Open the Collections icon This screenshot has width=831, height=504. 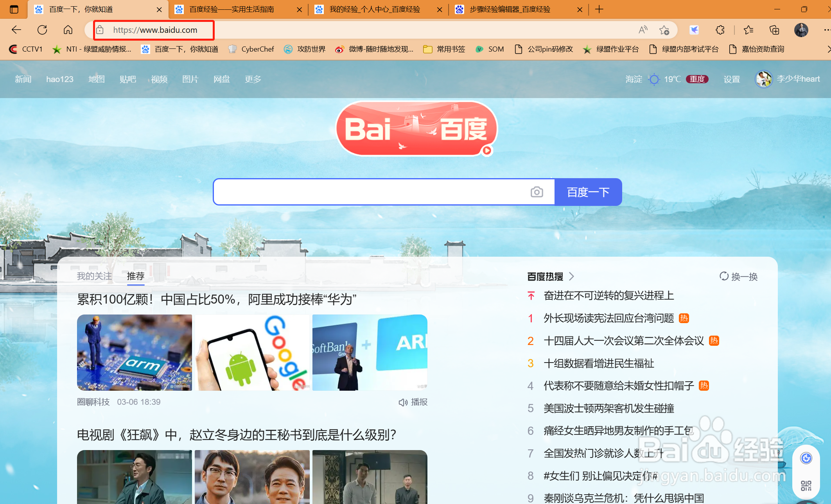[774, 30]
